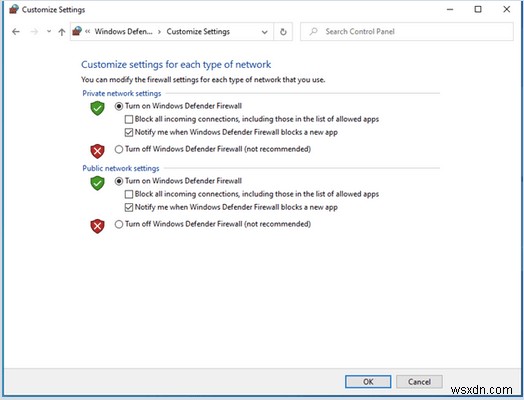Click the 'Private network settings' heading
524x400 pixels.
pos(122,93)
